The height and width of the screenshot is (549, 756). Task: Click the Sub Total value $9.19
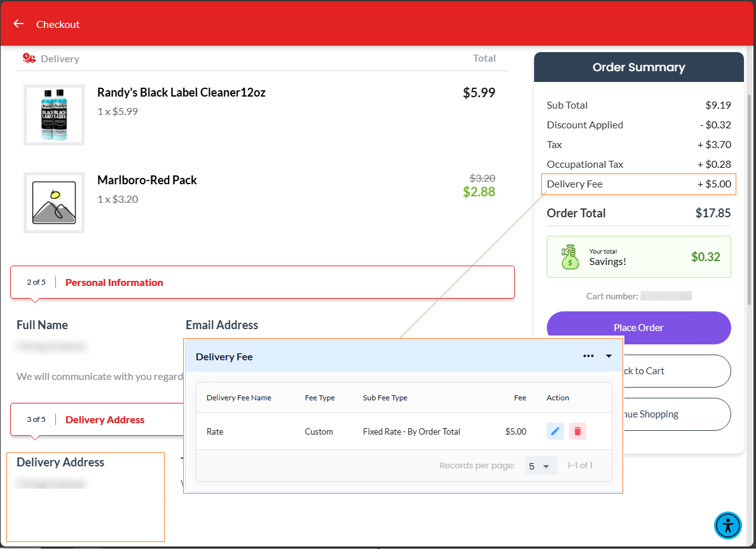pyautogui.click(x=718, y=105)
